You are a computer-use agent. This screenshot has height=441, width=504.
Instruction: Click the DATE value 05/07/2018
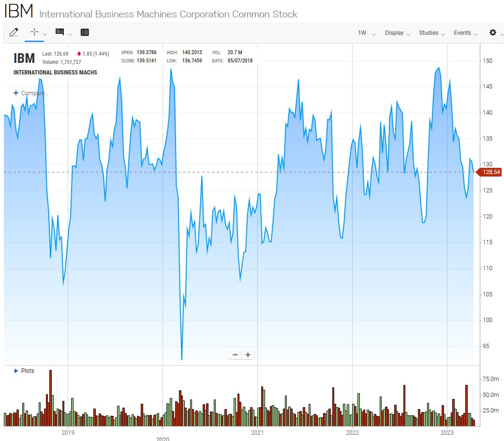coord(240,61)
